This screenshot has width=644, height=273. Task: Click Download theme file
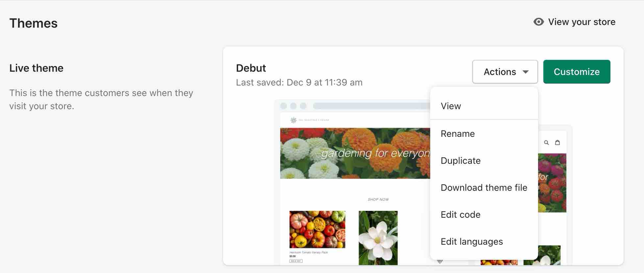coord(483,187)
